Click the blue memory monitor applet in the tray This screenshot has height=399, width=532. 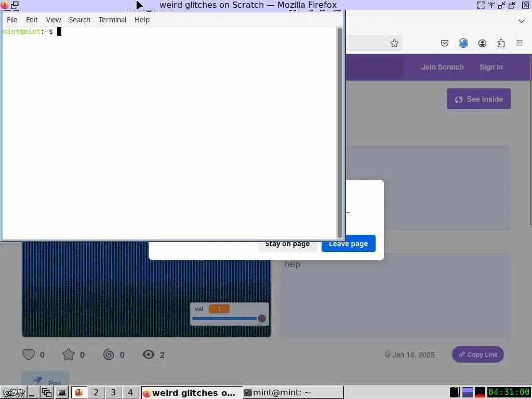click(467, 392)
